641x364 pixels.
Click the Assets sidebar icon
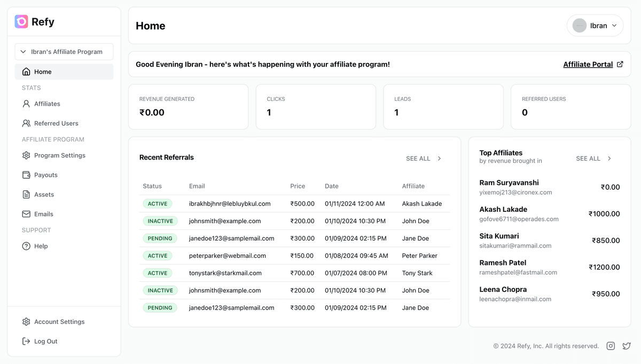[x=26, y=194]
